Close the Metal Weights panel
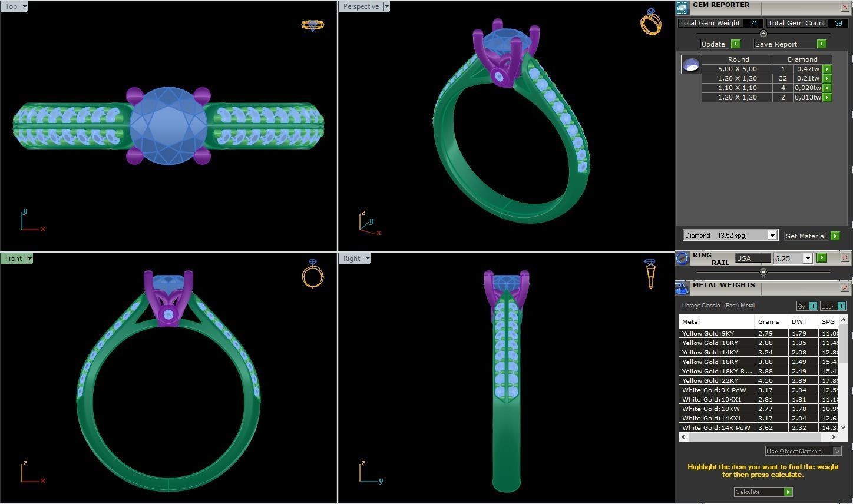This screenshot has height=504, width=853. (x=845, y=287)
